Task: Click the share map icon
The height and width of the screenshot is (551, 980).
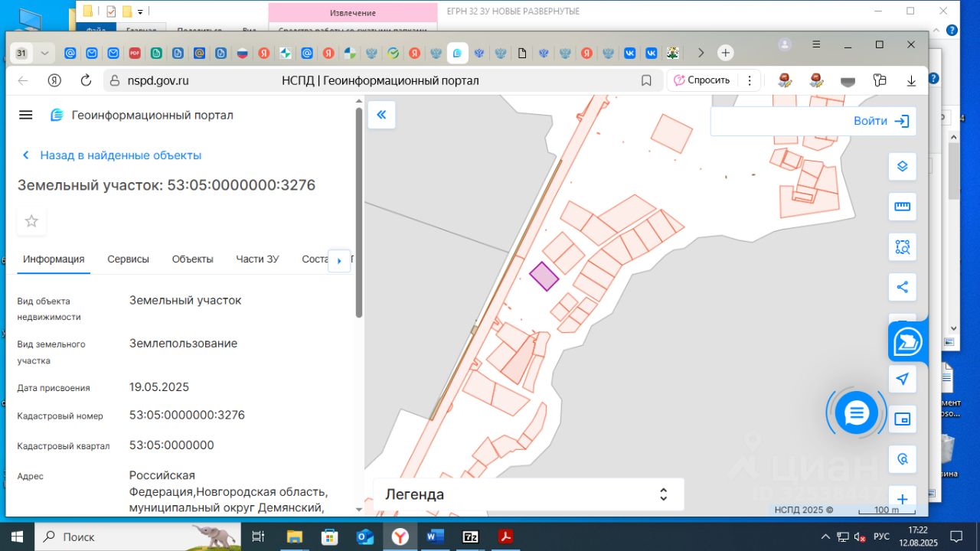Action: tap(902, 288)
